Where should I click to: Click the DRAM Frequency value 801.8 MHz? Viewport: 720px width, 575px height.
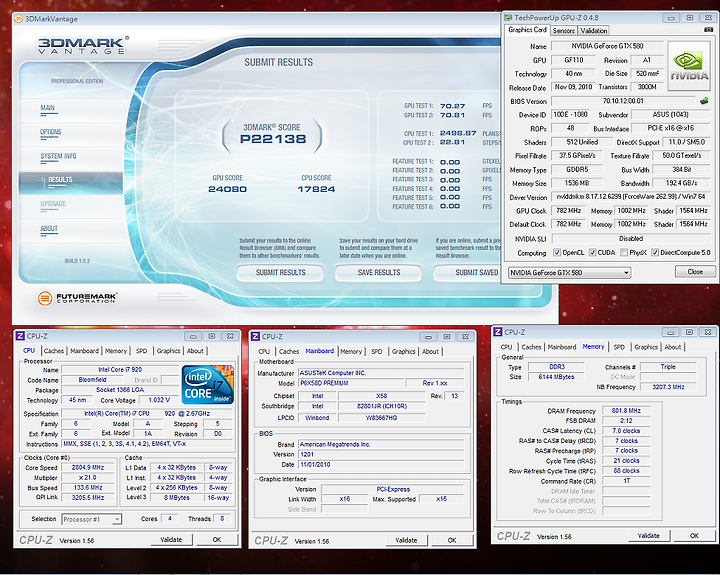(x=626, y=411)
